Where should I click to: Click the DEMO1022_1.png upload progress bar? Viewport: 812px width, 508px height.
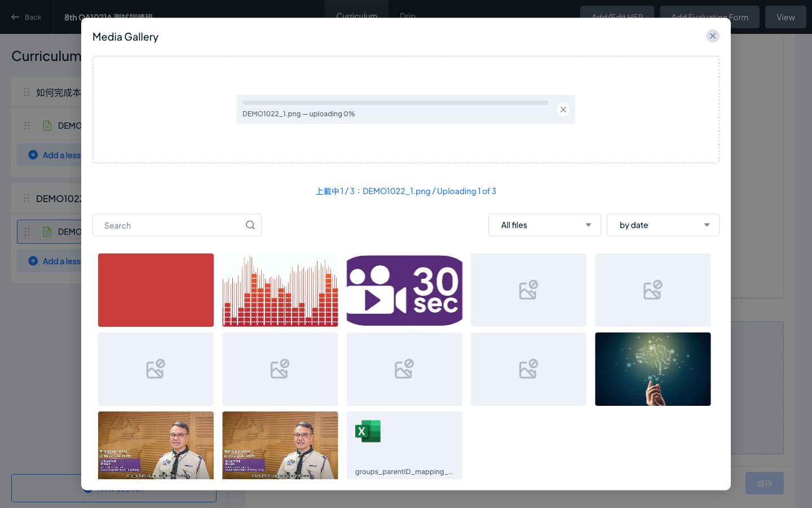[x=395, y=103]
